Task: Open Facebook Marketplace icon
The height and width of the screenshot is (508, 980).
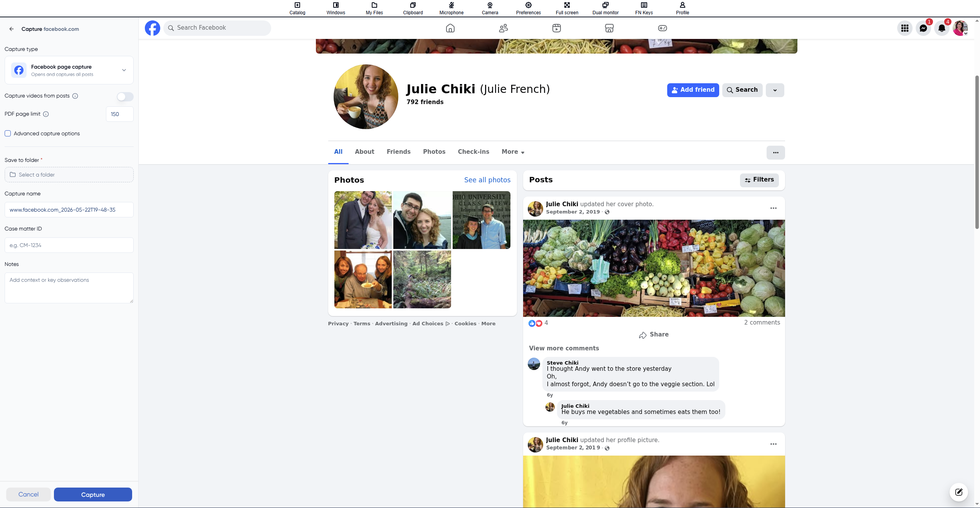Action: (x=609, y=28)
